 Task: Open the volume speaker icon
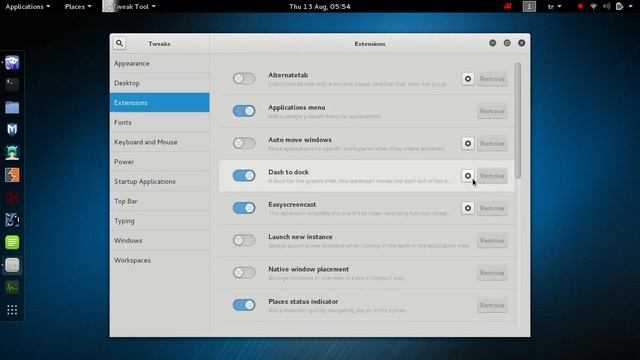607,6
